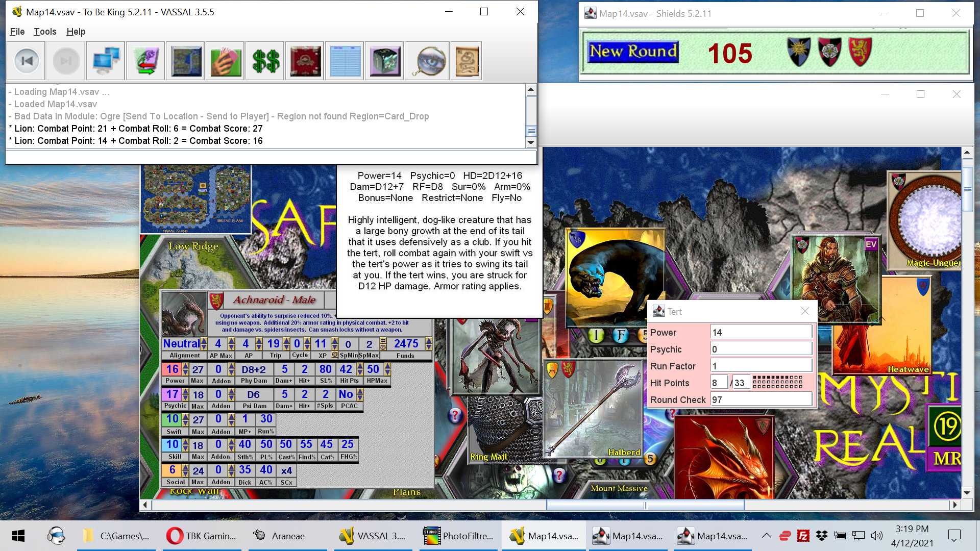This screenshot has height=551, width=980.
Task: Click map horizontal scrollbar thumb
Action: click(x=645, y=505)
